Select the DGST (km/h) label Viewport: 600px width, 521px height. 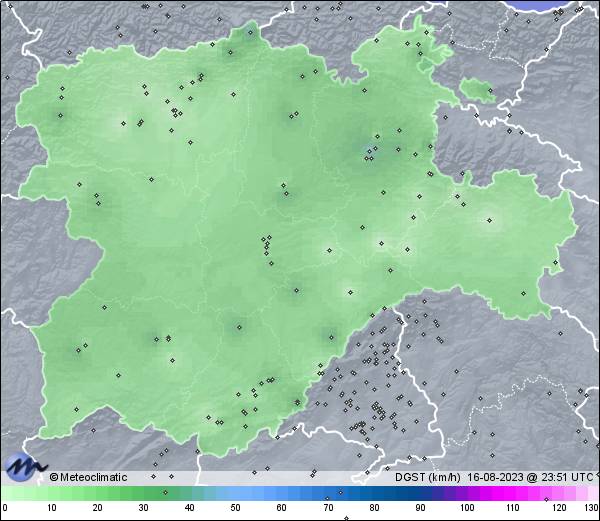(428, 477)
